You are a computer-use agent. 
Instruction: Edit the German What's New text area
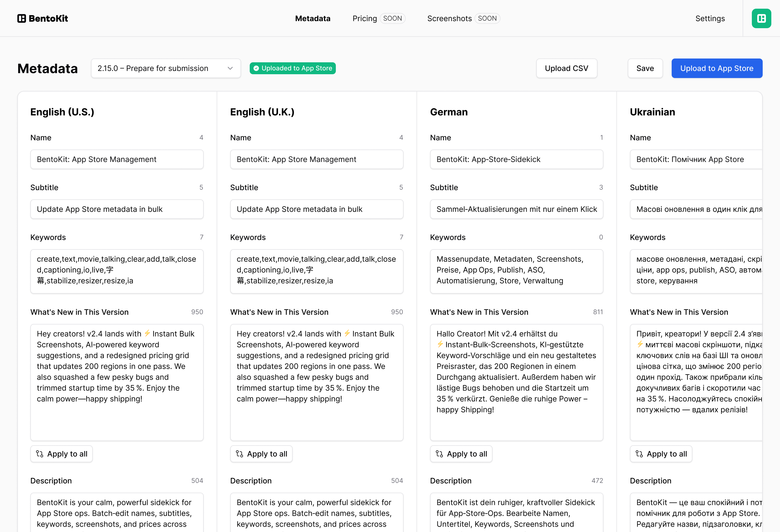tap(516, 382)
